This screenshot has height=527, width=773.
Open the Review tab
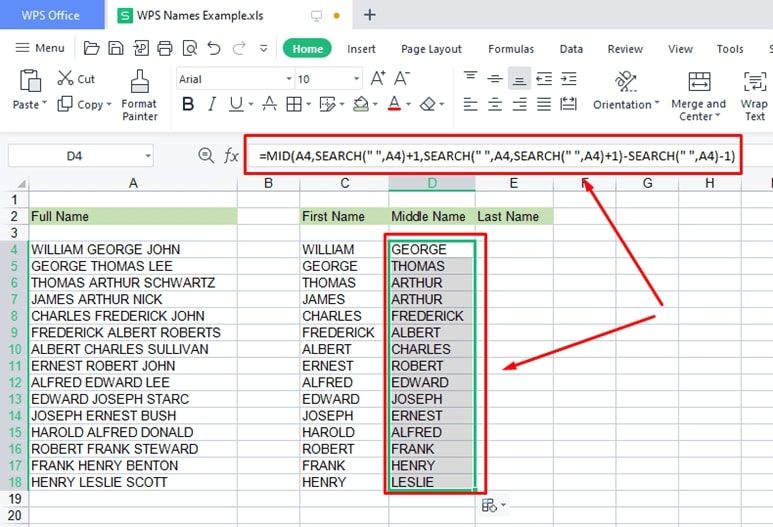point(625,49)
